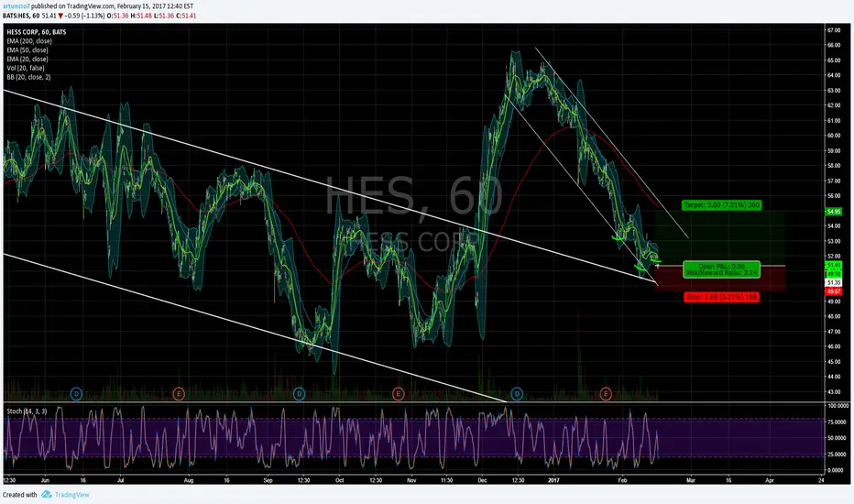Click the blue D dividend marker near June 16
854x504 pixels.
click(76, 393)
